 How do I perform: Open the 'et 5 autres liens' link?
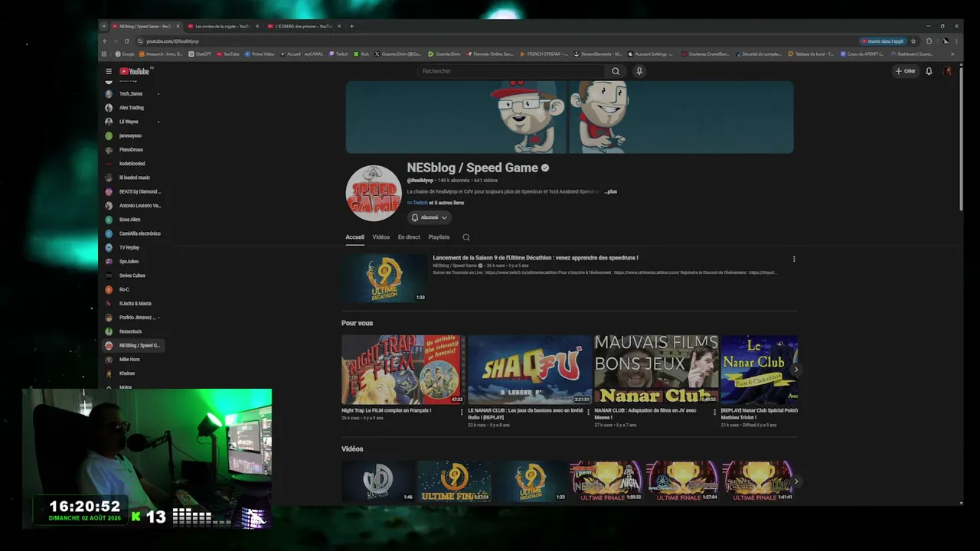pyautogui.click(x=446, y=203)
